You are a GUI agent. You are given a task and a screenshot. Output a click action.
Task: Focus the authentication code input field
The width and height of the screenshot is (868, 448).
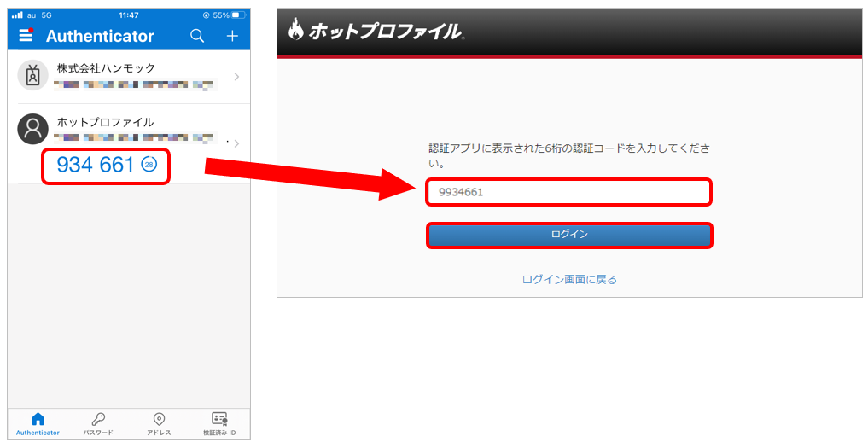(x=568, y=192)
